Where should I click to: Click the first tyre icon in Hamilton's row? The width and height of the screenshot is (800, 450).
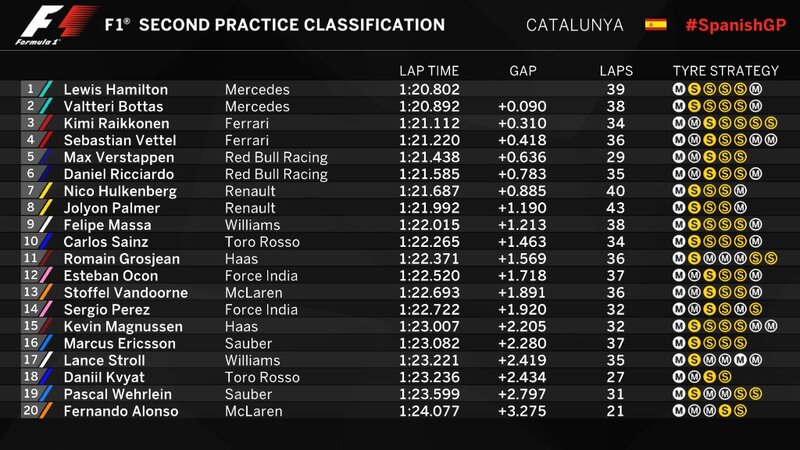[679, 89]
